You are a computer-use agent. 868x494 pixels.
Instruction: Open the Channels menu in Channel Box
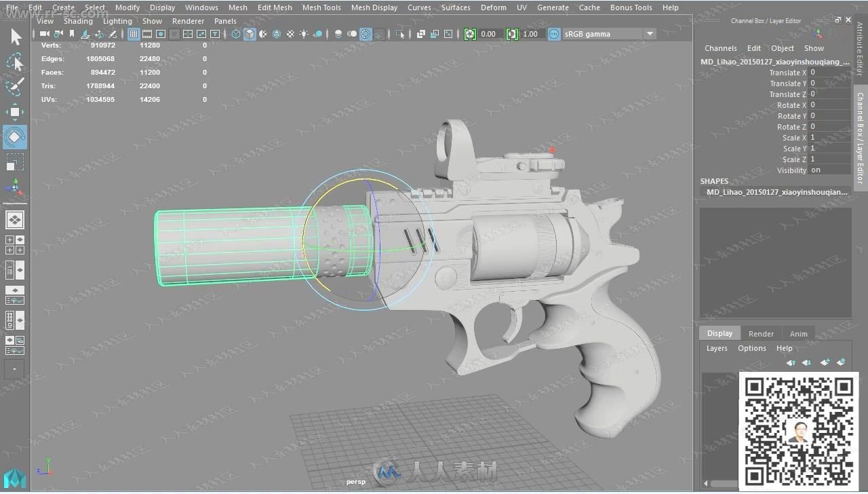tap(720, 48)
